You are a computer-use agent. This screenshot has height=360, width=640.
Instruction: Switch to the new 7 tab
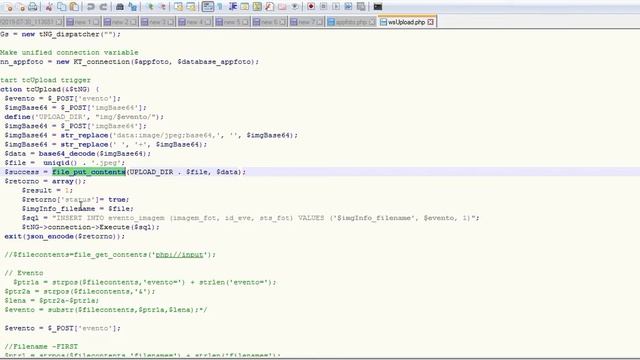pyautogui.click(x=306, y=22)
